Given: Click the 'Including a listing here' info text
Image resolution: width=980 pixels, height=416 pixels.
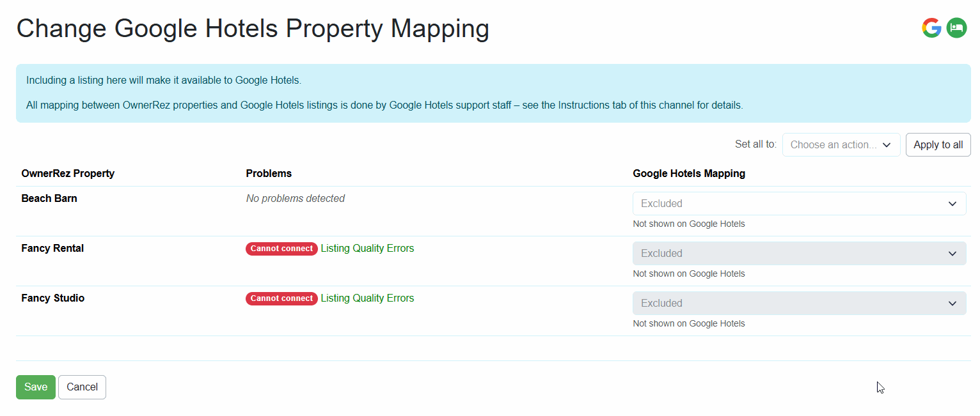Looking at the screenshot, I should pos(164,81).
